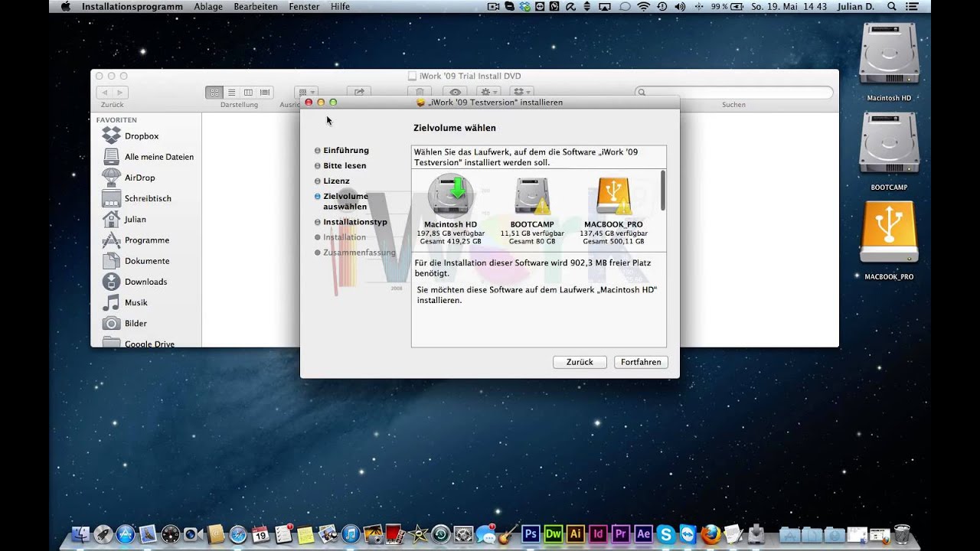Open the Ablage menu
This screenshot has height=551, width=980.
(x=208, y=6)
